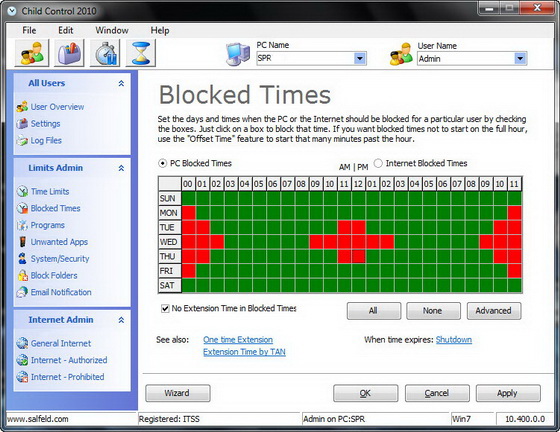
Task: Click Registered: ITSS status text
Action: pyautogui.click(x=169, y=419)
